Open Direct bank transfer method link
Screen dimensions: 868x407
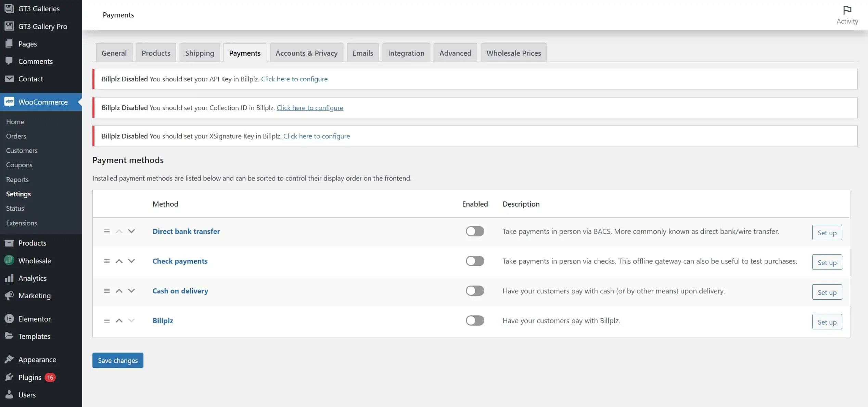[186, 231]
